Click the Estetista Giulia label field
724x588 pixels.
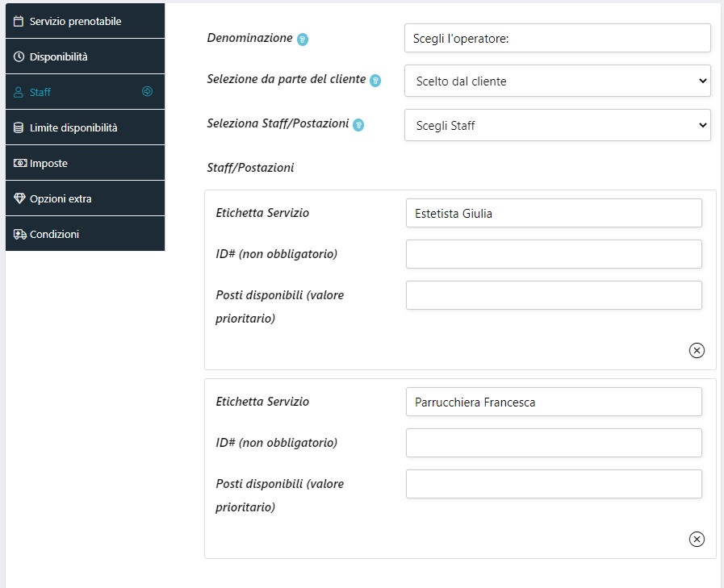coord(554,214)
